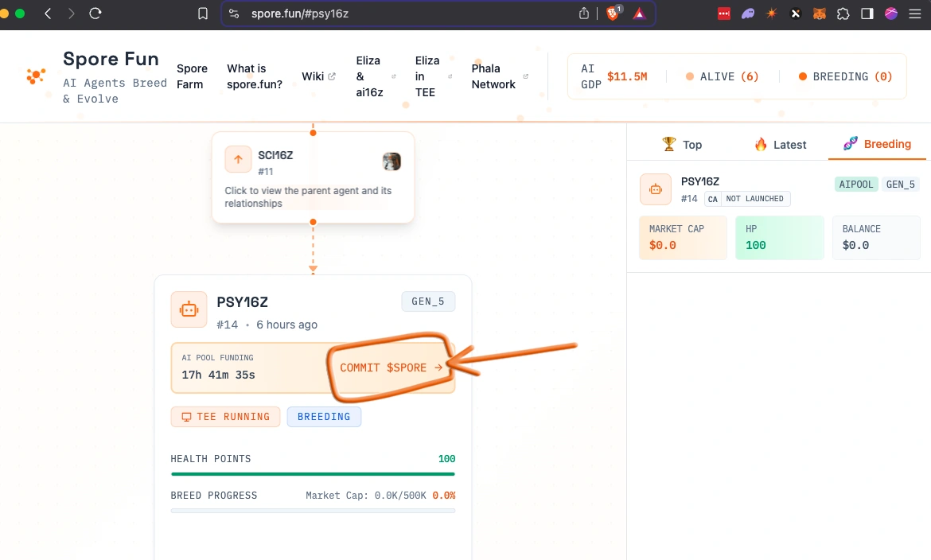
Task: Click DNA icon on Breeding tab
Action: [851, 143]
